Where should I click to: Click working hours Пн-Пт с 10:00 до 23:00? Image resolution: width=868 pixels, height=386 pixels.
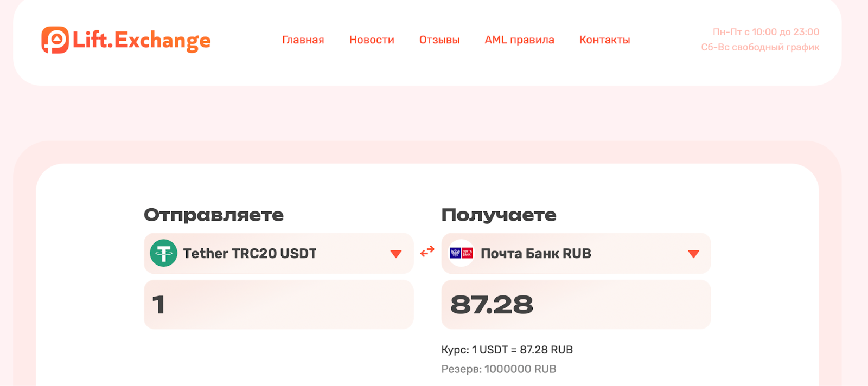click(x=766, y=32)
